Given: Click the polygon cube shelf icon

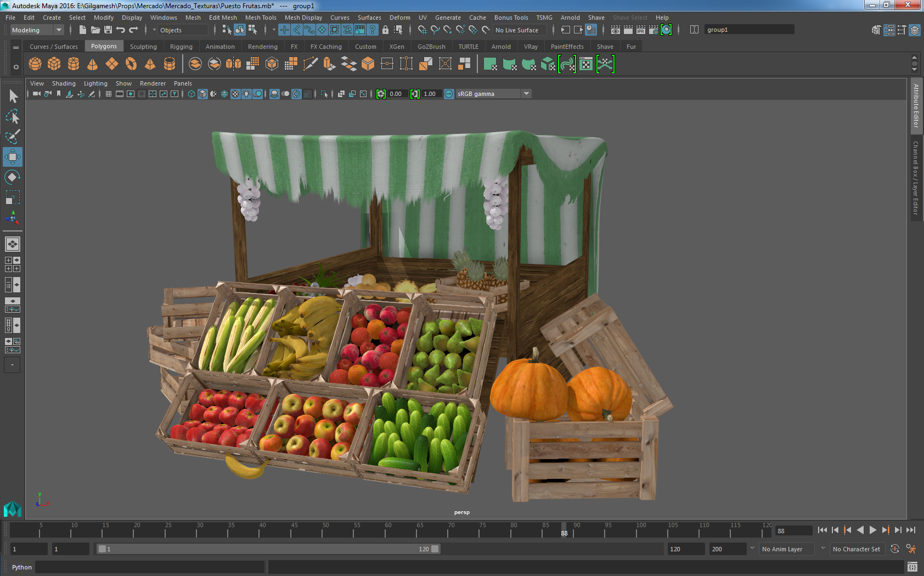Looking at the screenshot, I should pos(54,64).
